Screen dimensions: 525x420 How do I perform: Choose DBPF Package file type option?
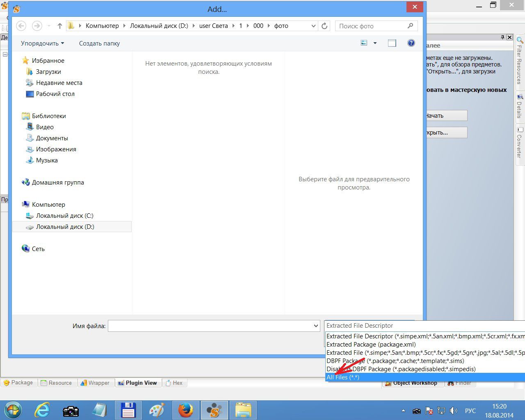click(x=395, y=361)
